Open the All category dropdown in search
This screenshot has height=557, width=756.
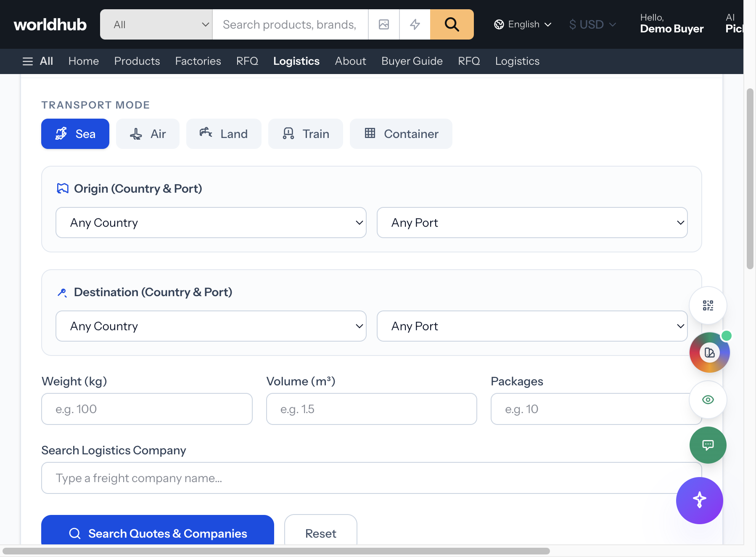click(156, 24)
